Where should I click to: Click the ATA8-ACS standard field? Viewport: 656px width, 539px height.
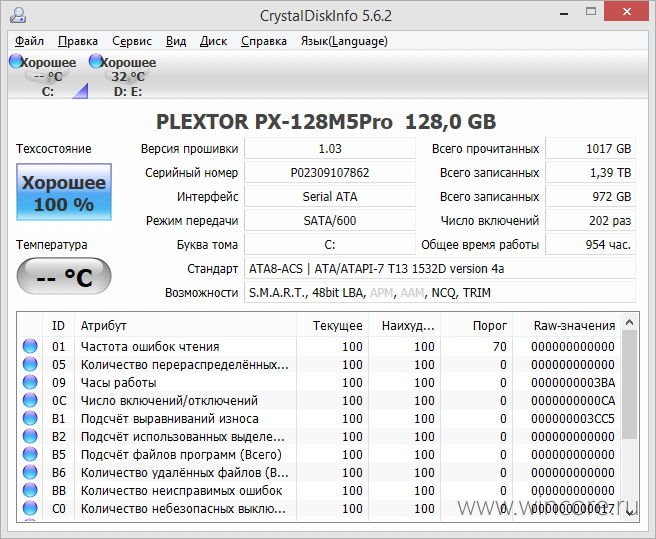pos(440,269)
